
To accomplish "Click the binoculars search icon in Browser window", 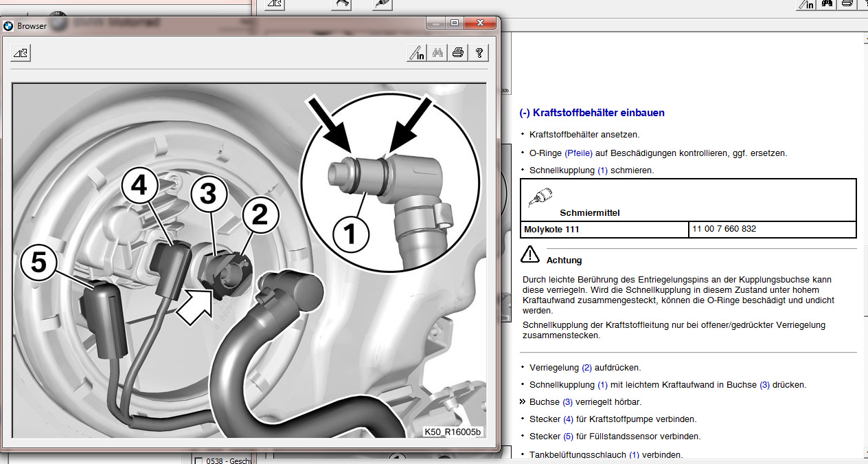I will pos(437,53).
